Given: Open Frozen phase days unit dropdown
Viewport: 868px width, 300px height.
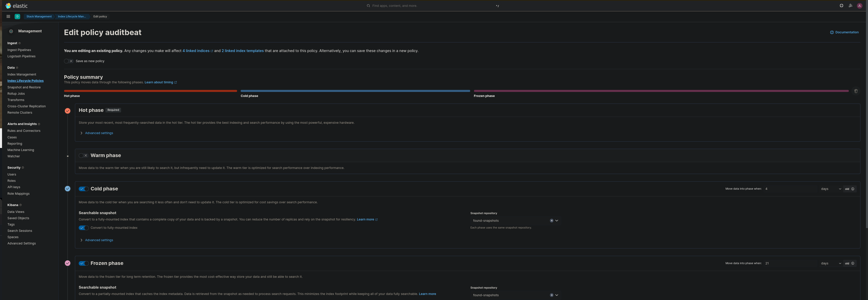Looking at the screenshot, I should (x=831, y=264).
